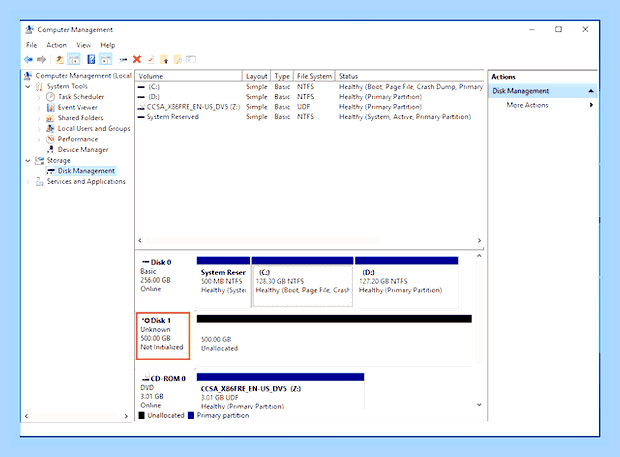Click the Primary partition legend color swatch

[191, 415]
